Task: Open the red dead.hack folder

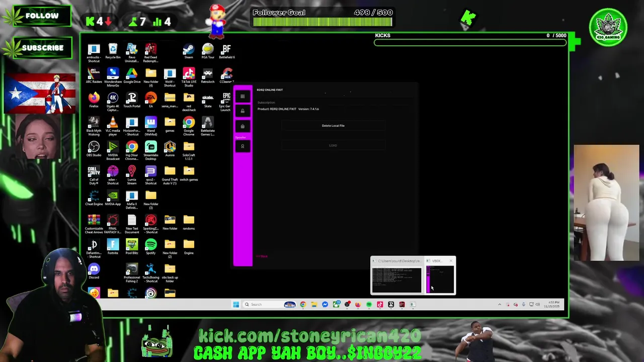Action: [x=189, y=102]
